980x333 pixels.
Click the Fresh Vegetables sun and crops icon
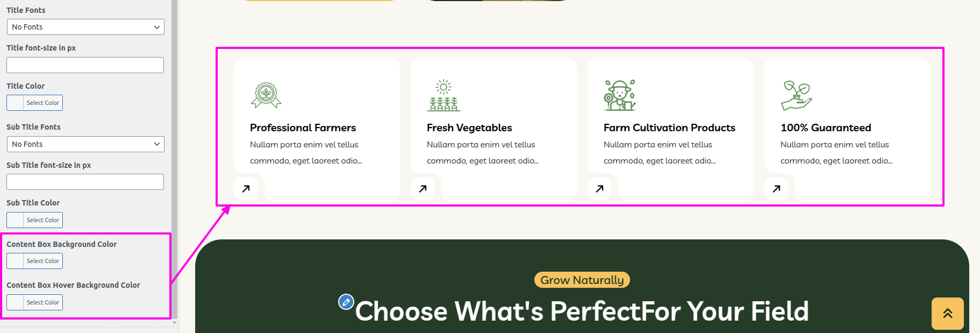[x=443, y=95]
